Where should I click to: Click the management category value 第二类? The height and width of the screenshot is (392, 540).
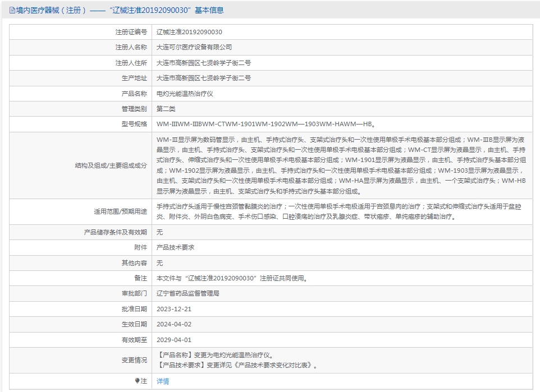[166, 109]
